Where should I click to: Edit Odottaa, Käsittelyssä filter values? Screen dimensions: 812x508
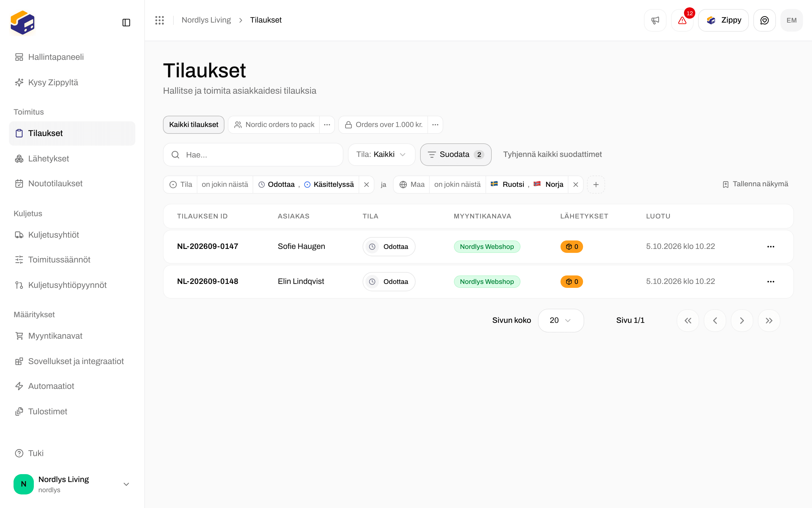(306, 185)
